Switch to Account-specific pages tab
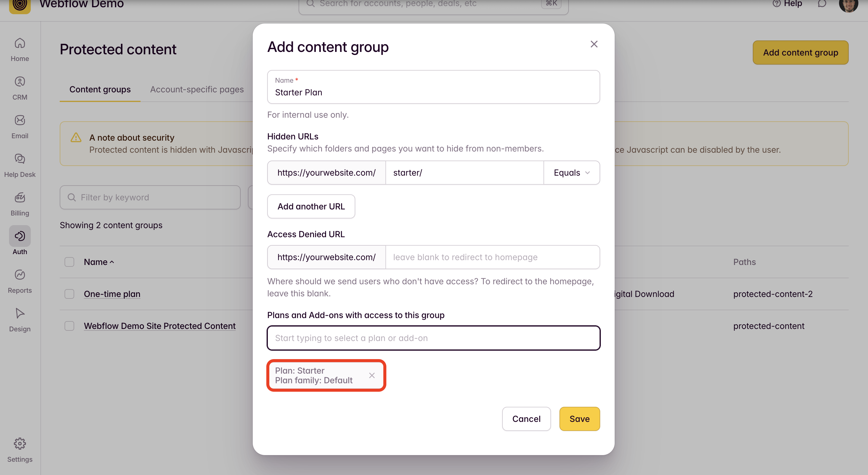The width and height of the screenshot is (868, 475). coord(197,89)
